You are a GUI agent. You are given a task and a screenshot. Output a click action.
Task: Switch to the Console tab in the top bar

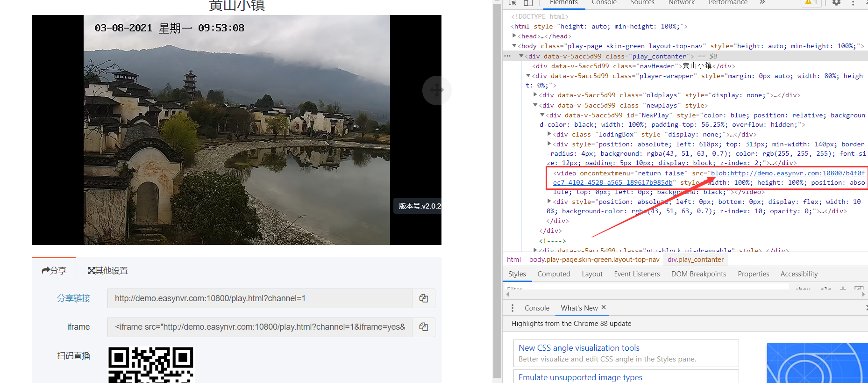coord(604,2)
